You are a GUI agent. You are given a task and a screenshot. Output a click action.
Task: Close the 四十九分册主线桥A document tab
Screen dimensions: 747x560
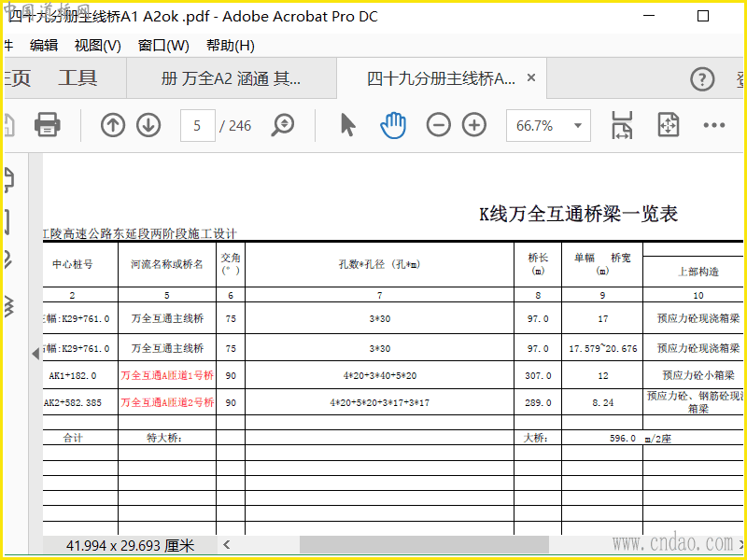pos(531,78)
